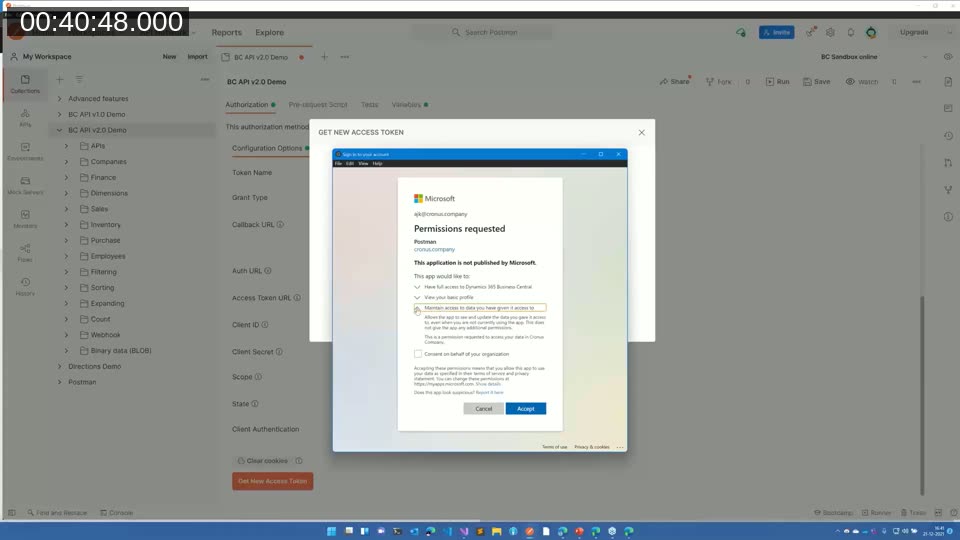Expand the BC API v1.0 Demo collection
Image resolution: width=960 pixels, height=540 pixels.
tap(59, 114)
